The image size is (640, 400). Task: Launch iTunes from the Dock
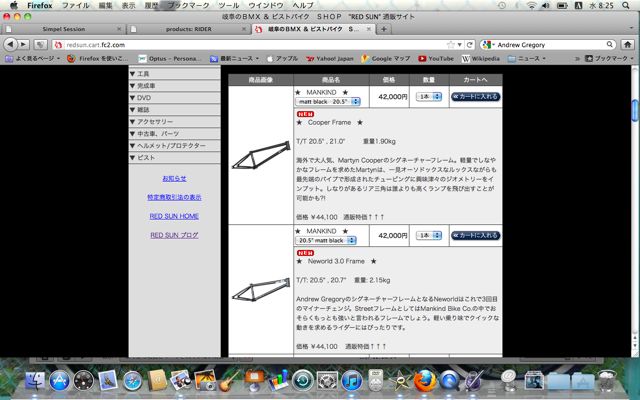coord(351,381)
